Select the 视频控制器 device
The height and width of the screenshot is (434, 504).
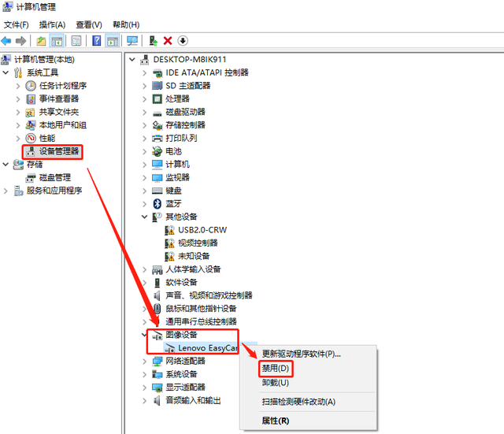pos(198,243)
